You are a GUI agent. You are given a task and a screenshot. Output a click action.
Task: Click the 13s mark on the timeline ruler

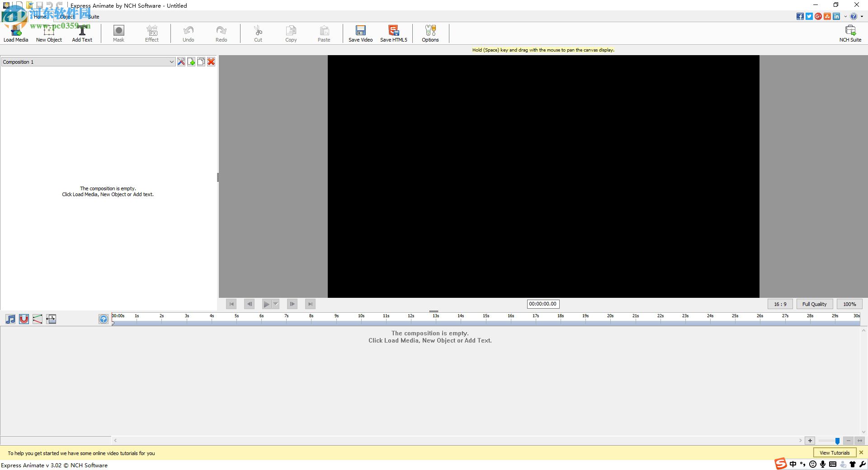435,316
